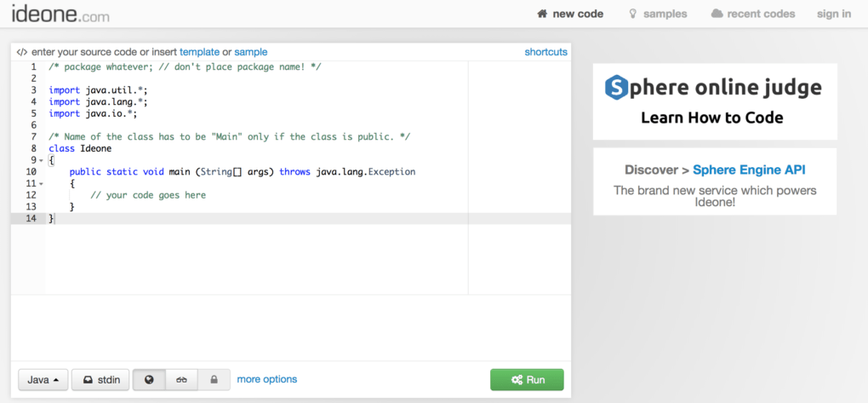The image size is (868, 403).
Task: Set visibility to secret with the glasses icon
Action: (x=181, y=380)
